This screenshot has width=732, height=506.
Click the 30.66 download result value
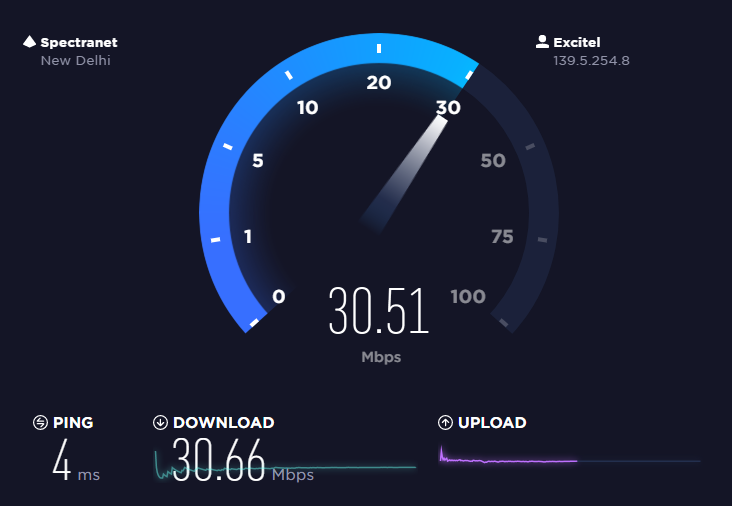pyautogui.click(x=218, y=460)
